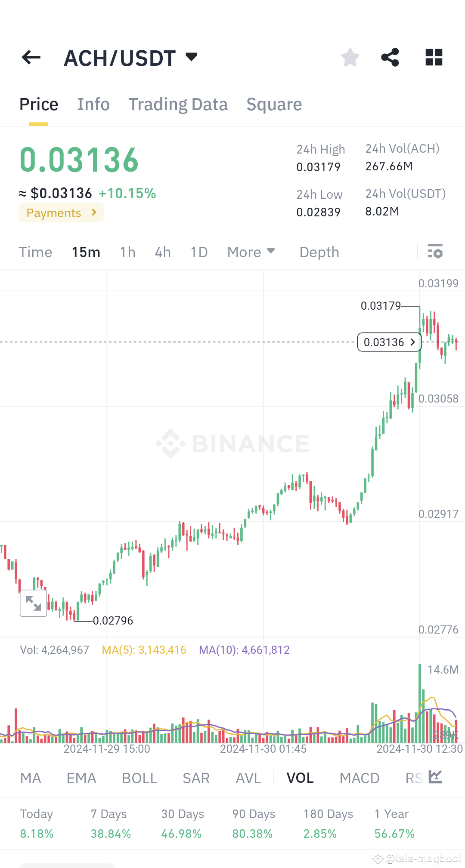
Task: Expand chart to fullscreen with arrows icon
Action: [x=33, y=603]
